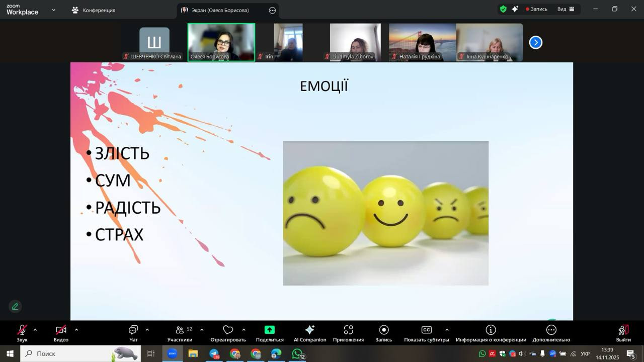The image size is (644, 362).
Task: Start recording with the Record icon
Action: pos(384,330)
